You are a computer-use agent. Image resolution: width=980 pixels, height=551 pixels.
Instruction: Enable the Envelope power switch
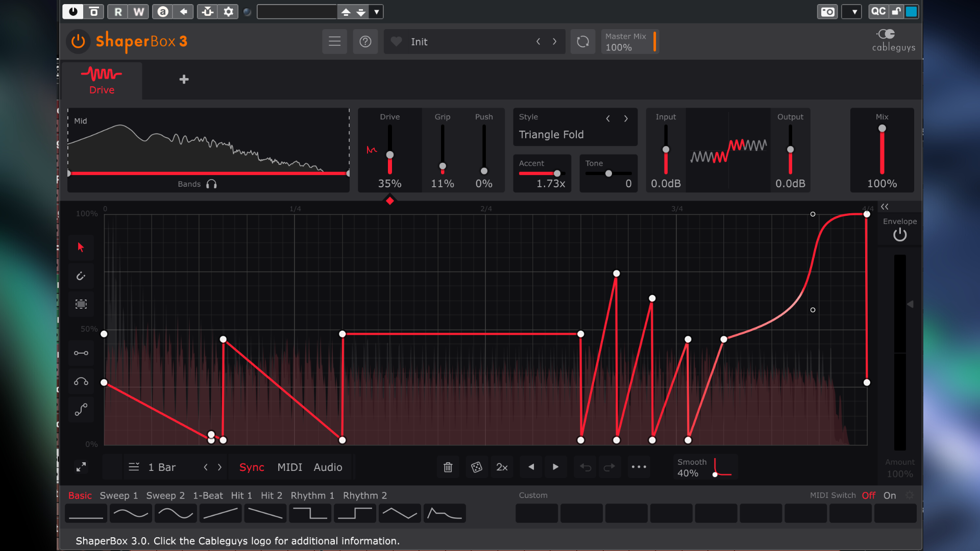pyautogui.click(x=899, y=235)
